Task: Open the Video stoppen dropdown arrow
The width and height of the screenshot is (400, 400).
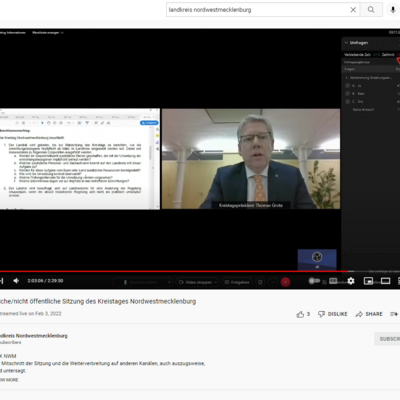Action: tap(216, 282)
